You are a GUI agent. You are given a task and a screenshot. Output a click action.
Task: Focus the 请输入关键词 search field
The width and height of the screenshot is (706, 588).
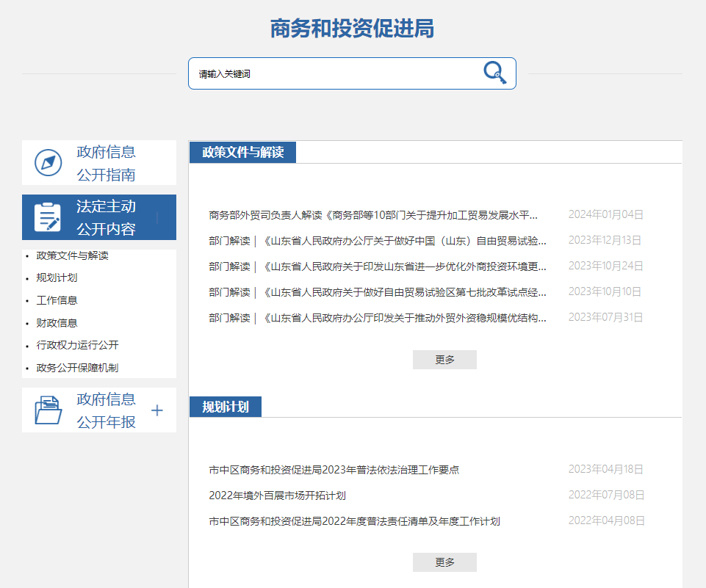[352, 73]
